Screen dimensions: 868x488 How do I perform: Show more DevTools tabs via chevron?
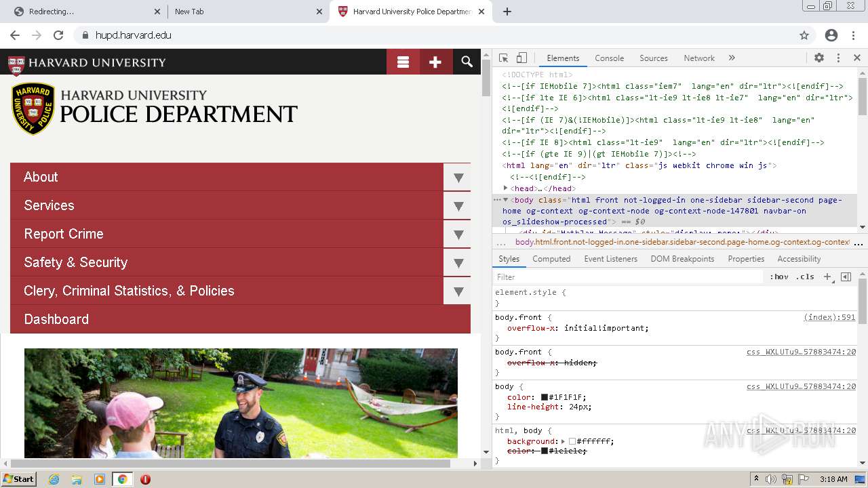tap(732, 58)
